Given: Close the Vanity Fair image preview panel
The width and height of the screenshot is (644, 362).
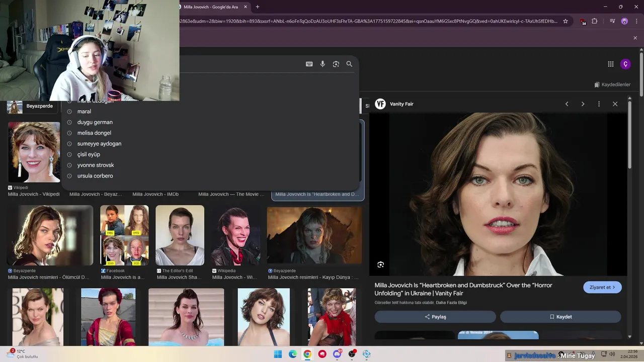Looking at the screenshot, I should [x=615, y=104].
